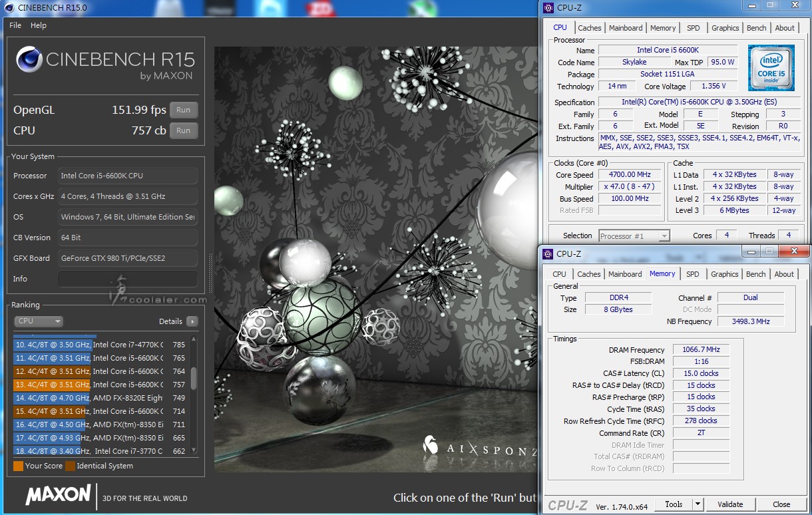
Task: Open the File menu in Cinebench
Action: point(15,25)
